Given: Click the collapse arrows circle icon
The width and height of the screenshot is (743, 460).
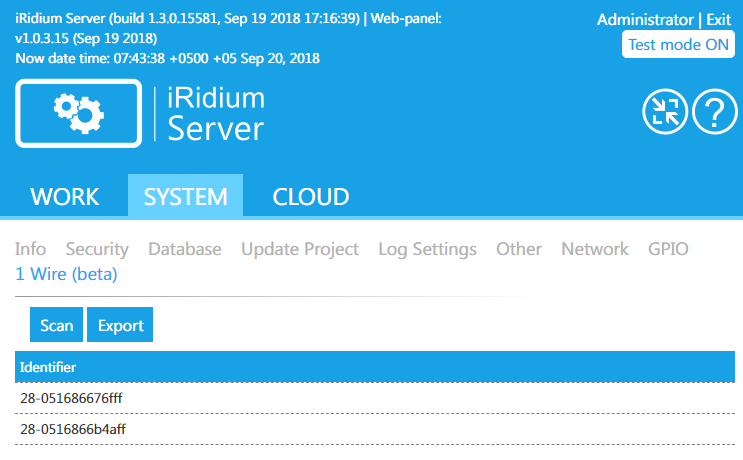Looking at the screenshot, I should point(665,112).
